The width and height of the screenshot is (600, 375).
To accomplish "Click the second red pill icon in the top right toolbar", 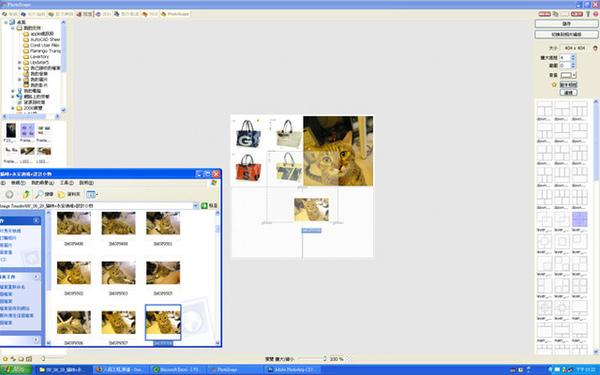I will [x=577, y=14].
